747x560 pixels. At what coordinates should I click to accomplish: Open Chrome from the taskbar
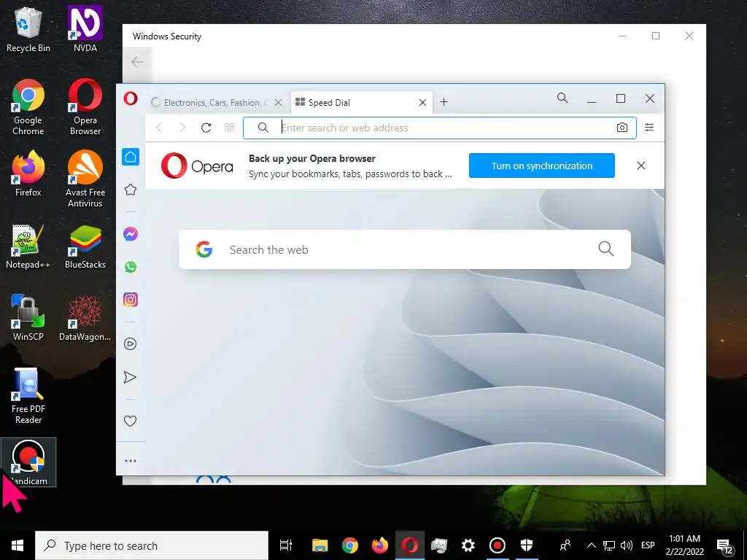tap(349, 545)
